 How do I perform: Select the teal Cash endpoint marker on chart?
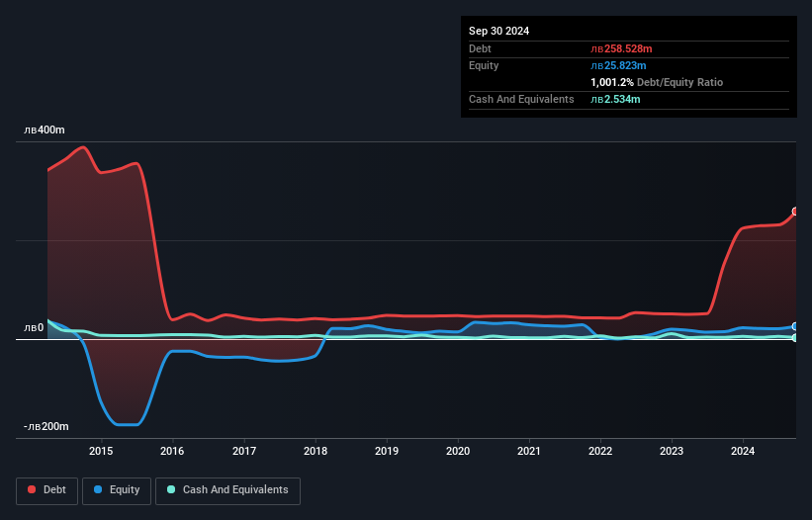[x=795, y=338]
